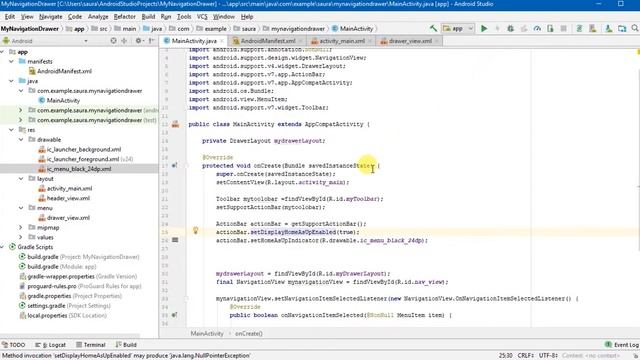Viewport: 640px width, 360px height.
Task: Open the Navigate menu
Action: [51, 17]
